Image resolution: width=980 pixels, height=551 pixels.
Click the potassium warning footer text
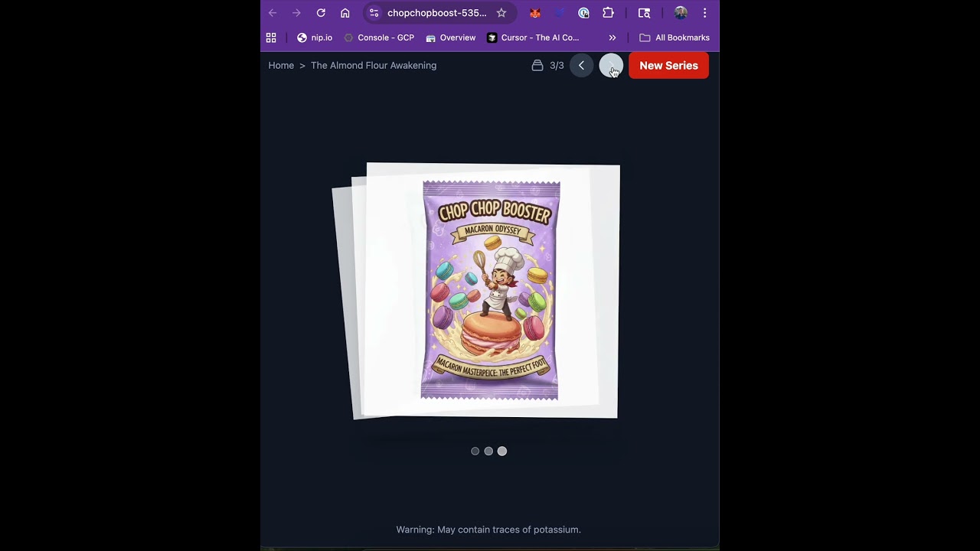pos(488,530)
